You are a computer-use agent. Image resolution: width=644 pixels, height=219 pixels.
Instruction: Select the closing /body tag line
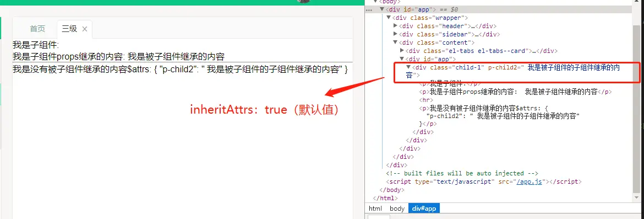[x=392, y=190]
